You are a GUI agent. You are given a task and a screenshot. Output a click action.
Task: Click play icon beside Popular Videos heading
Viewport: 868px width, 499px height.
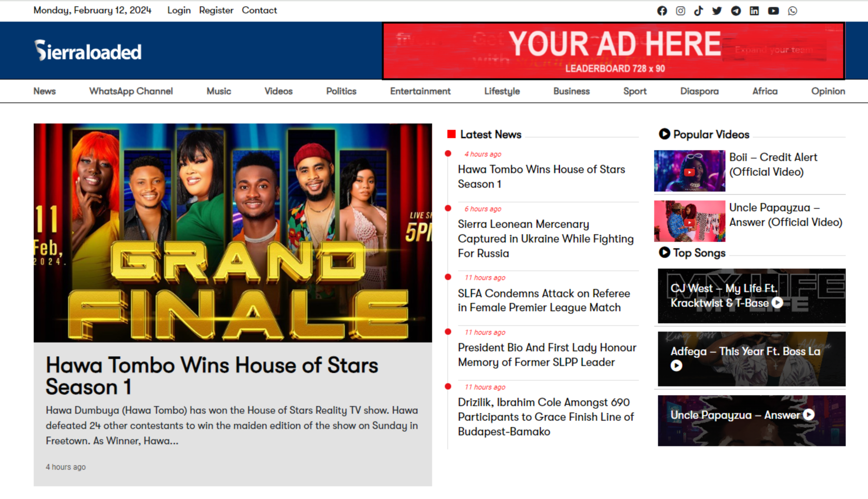[x=665, y=134]
